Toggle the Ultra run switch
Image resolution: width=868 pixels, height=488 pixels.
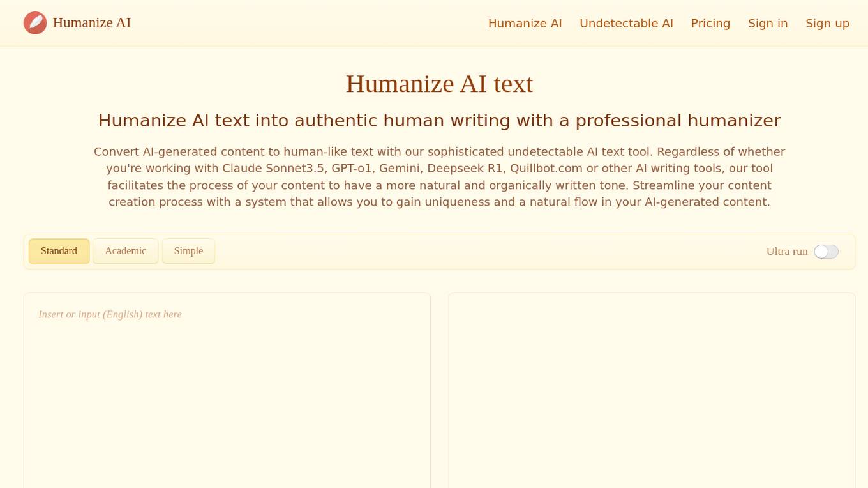tap(826, 252)
